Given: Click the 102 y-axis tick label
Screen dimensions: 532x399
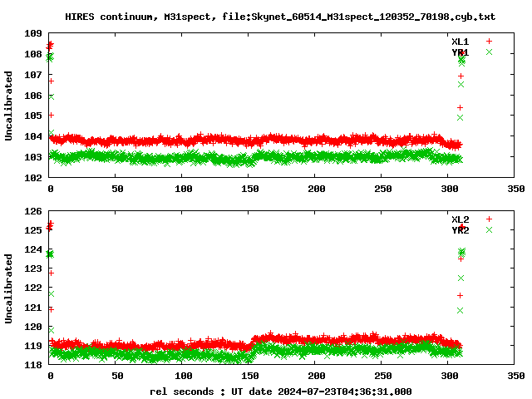Looking at the screenshot, I should (33, 178).
